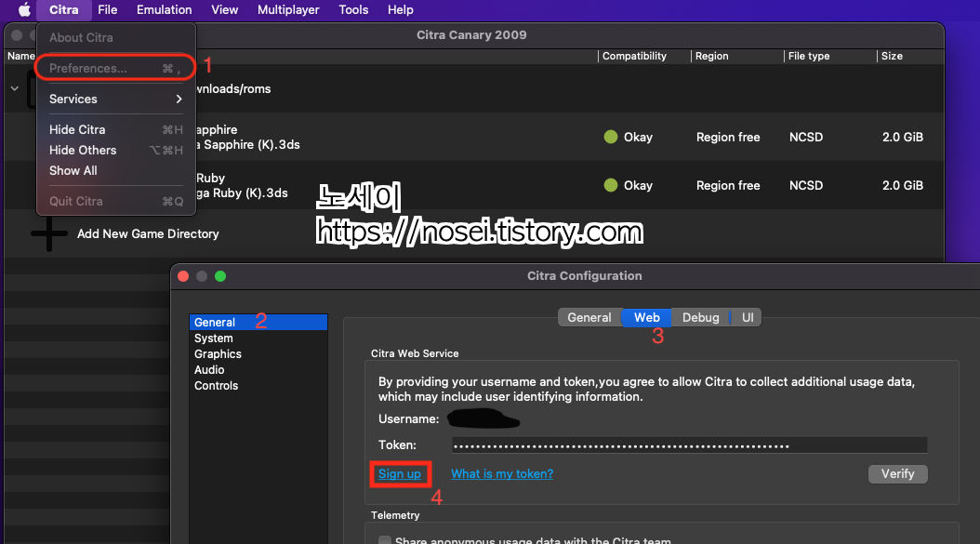
Task: Select the Ruby (K).3ds game row
Action: point(475,185)
